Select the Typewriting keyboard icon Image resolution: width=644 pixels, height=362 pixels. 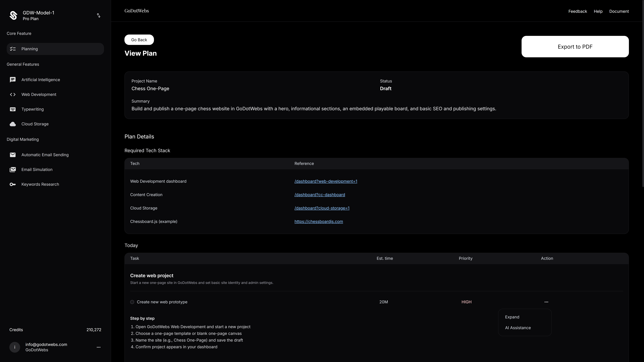pos(13,109)
